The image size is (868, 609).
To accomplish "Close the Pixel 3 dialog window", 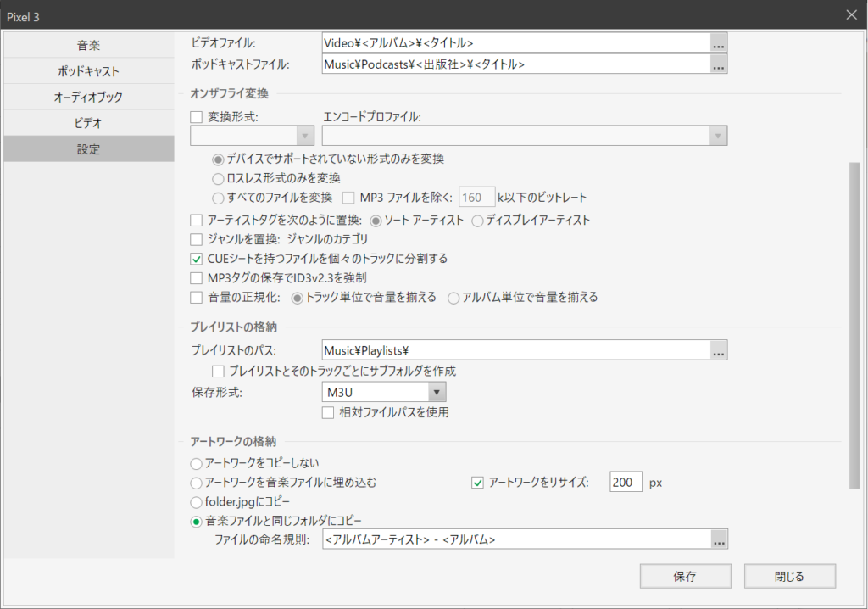I will point(851,15).
